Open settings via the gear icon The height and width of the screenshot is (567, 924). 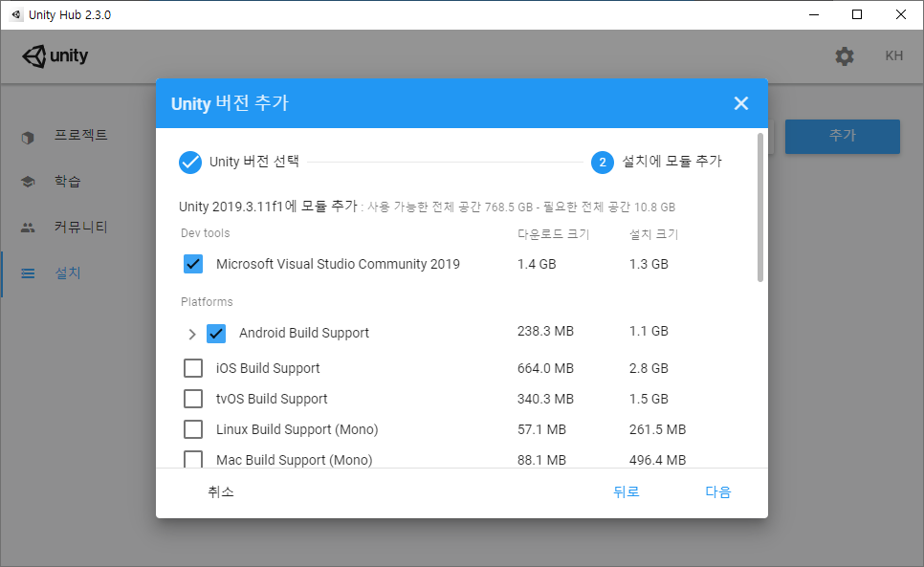pyautogui.click(x=844, y=55)
